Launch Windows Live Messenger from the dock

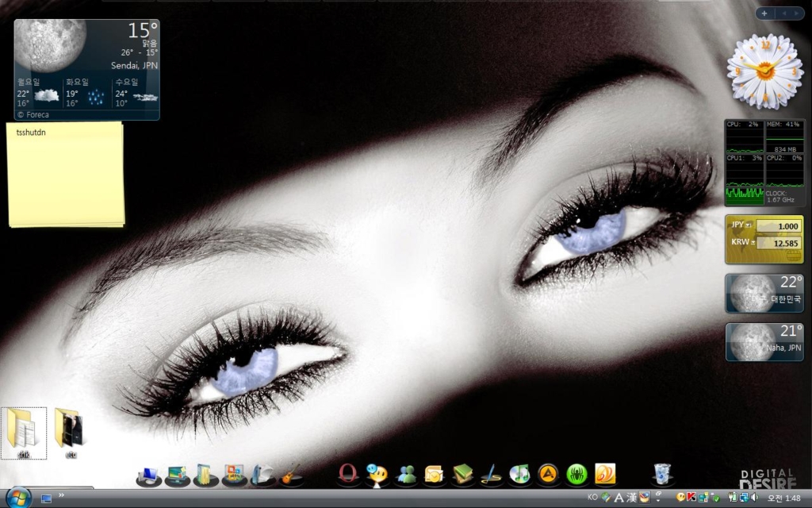coord(405,475)
